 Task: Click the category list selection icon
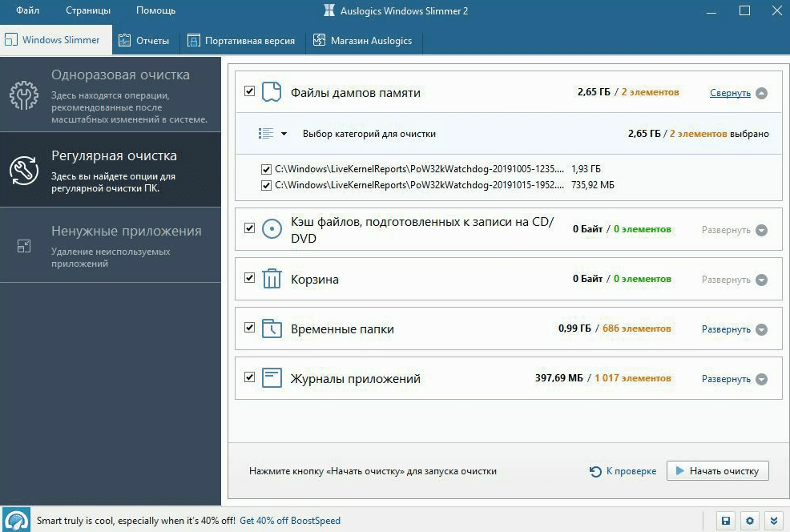(265, 134)
